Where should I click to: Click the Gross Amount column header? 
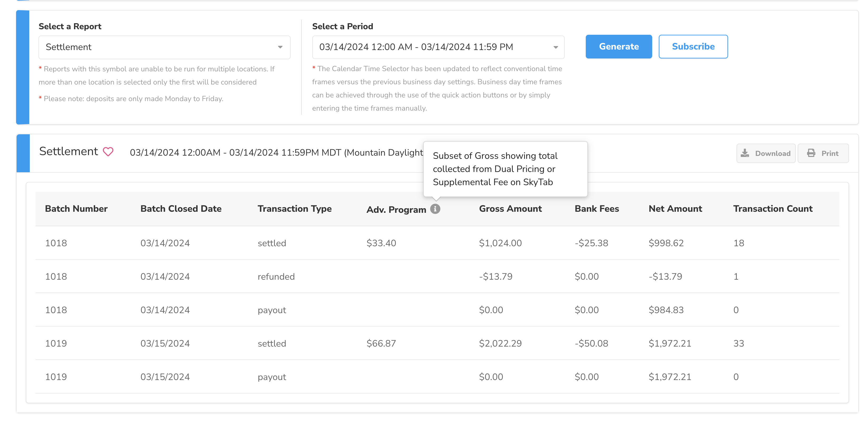(510, 209)
